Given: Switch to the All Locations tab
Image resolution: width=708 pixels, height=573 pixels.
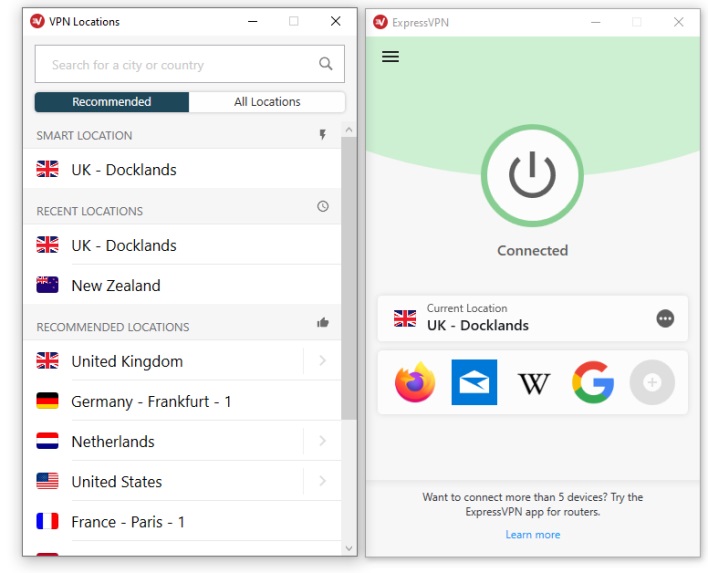Looking at the screenshot, I should [x=267, y=102].
